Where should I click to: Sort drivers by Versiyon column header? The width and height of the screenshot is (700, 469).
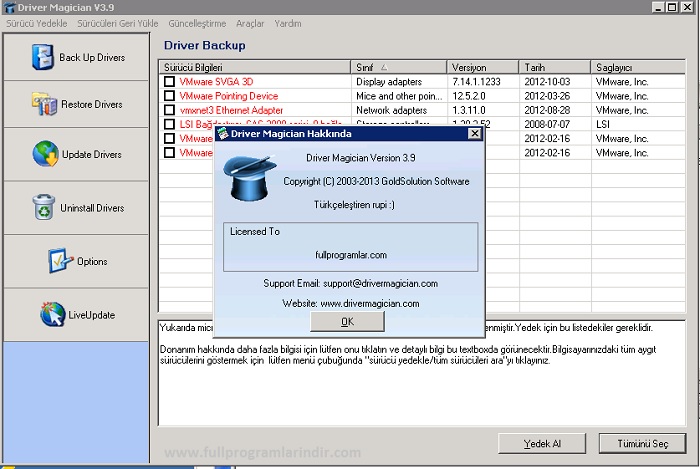pyautogui.click(x=482, y=67)
